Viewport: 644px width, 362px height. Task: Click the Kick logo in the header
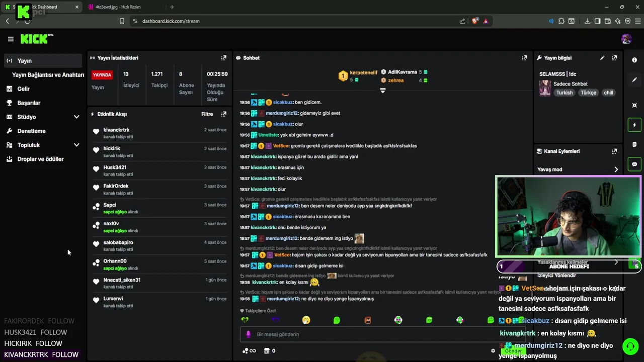(x=36, y=39)
